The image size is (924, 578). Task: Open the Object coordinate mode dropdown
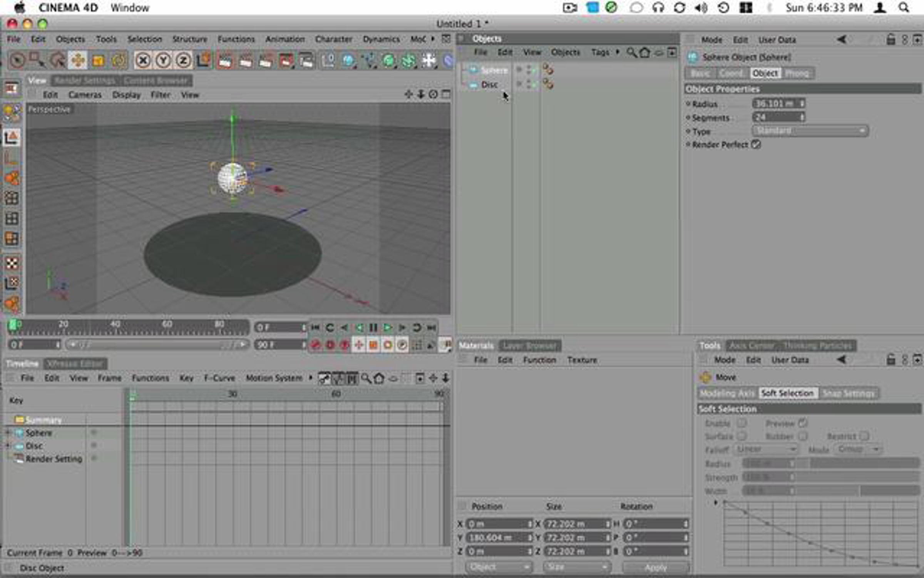tap(499, 567)
